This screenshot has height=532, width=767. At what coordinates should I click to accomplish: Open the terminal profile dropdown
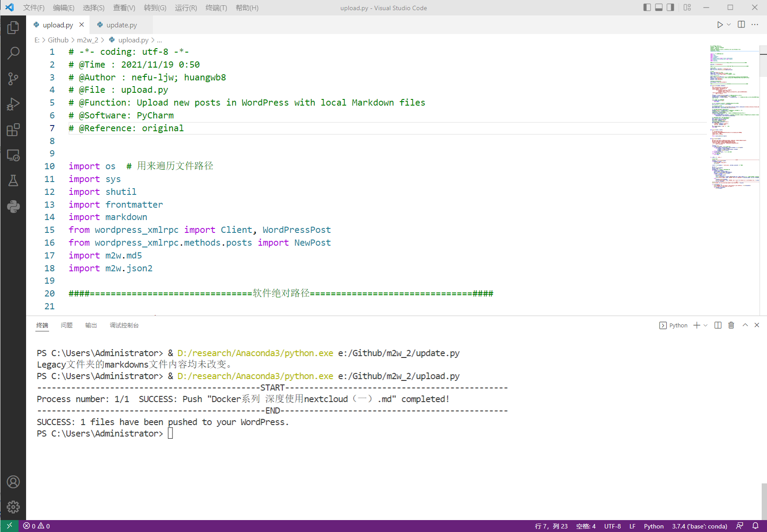[x=705, y=325]
